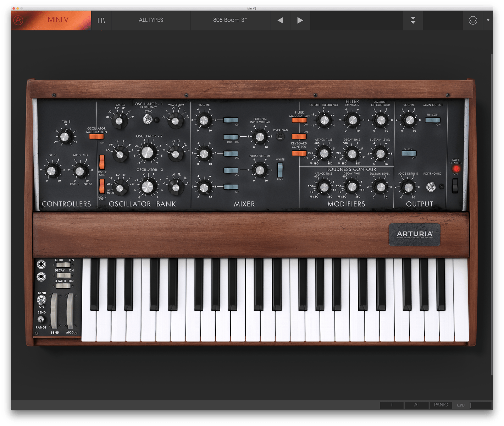Toggle the lower Keyboard Control switch
The width and height of the screenshot is (504, 426).
pos(299,153)
